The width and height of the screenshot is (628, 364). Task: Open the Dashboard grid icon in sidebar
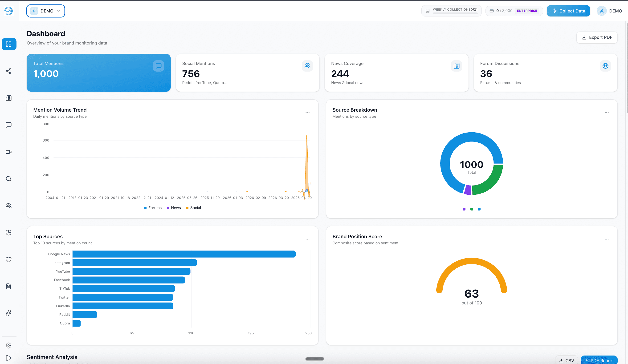tap(9, 44)
